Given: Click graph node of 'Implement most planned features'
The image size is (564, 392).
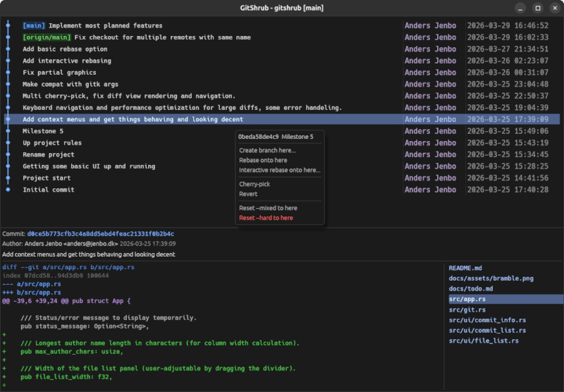Looking at the screenshot, I should pos(8,25).
